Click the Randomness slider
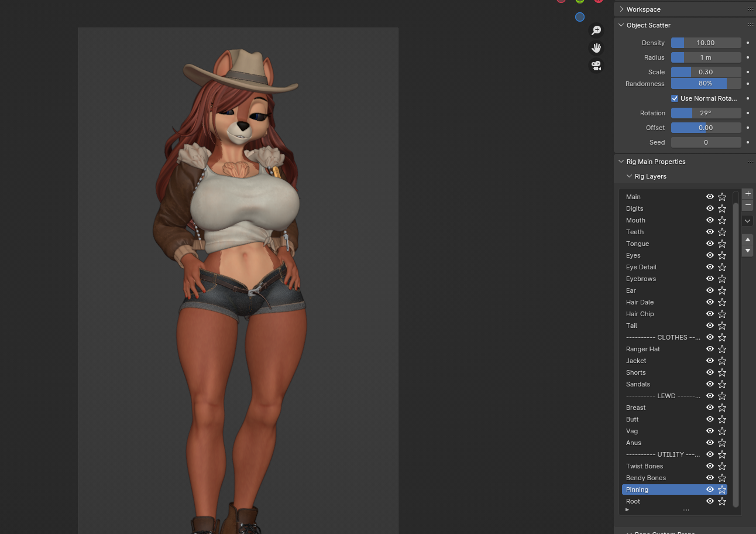756x534 pixels. (706, 84)
